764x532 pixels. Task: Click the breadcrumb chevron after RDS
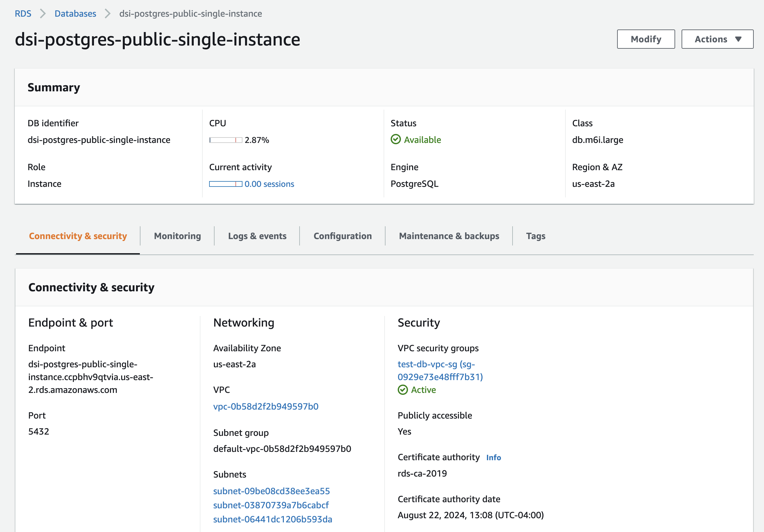coord(43,14)
